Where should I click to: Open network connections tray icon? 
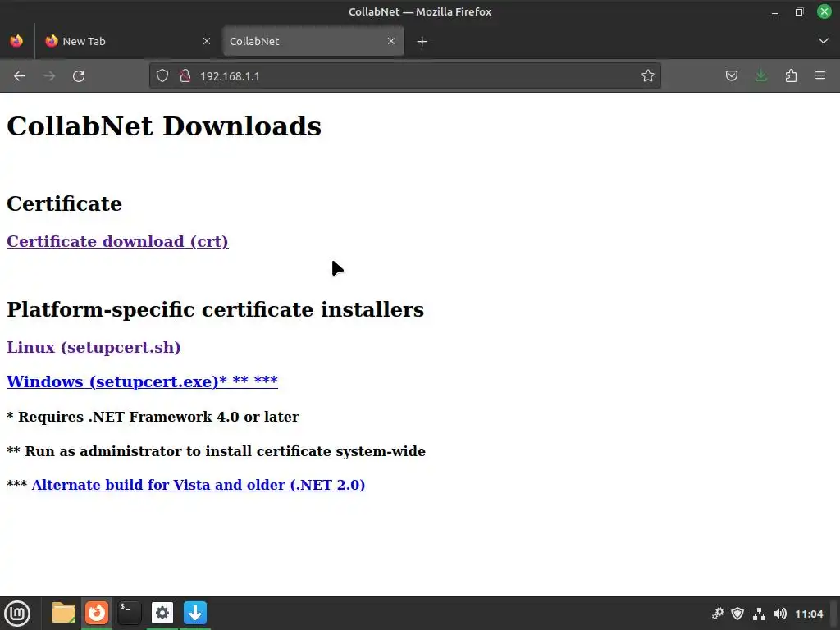[759, 614]
